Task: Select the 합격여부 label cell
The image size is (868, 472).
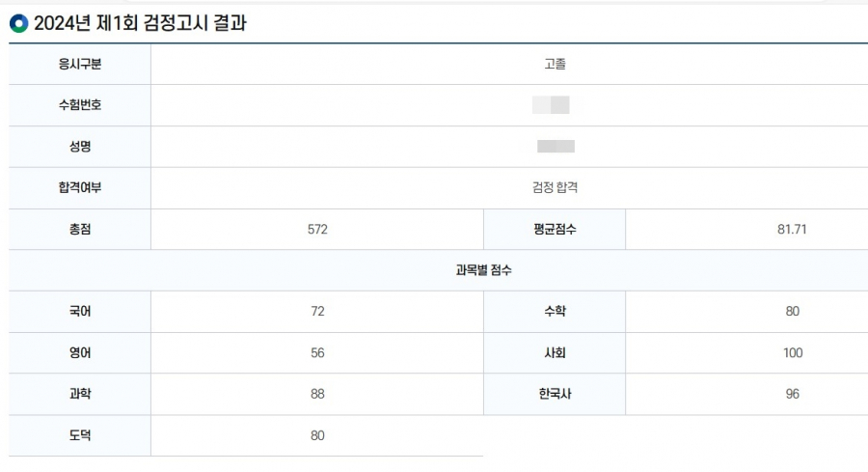Action: (x=79, y=188)
